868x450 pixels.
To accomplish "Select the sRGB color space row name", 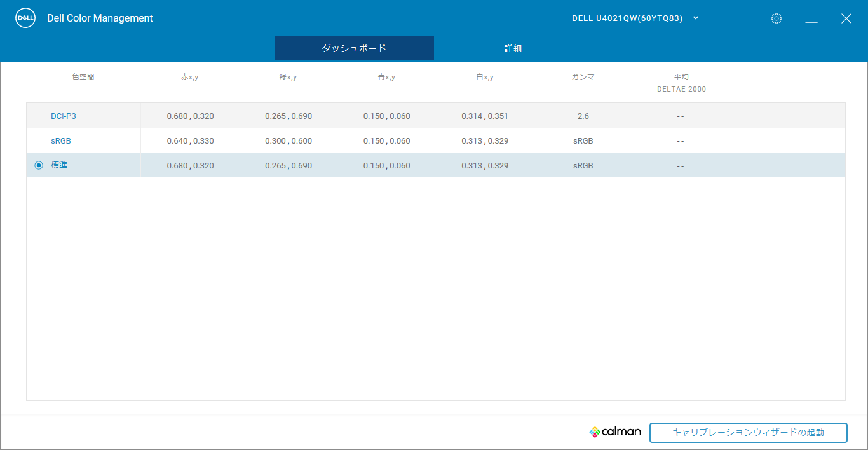I will [61, 140].
